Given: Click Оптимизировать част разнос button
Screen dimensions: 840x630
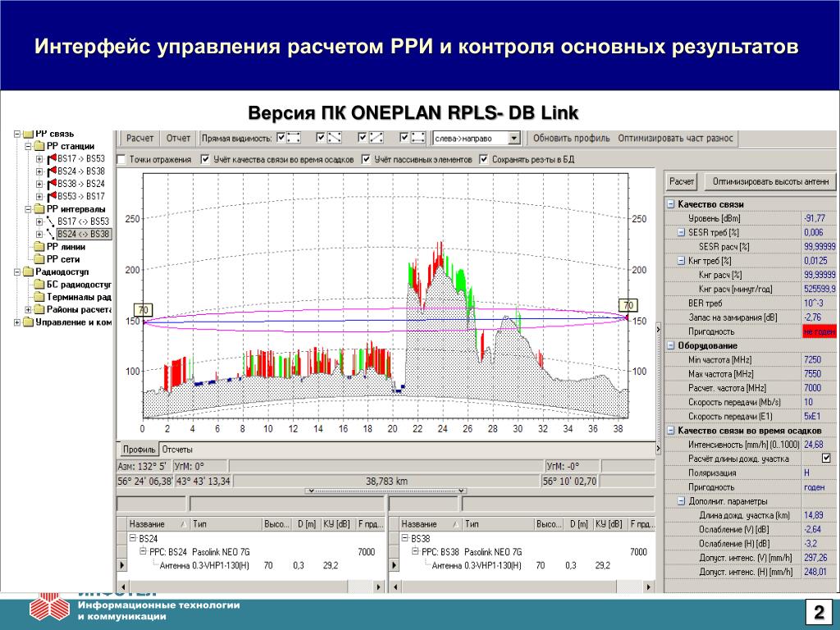Looking at the screenshot, I should point(676,138).
